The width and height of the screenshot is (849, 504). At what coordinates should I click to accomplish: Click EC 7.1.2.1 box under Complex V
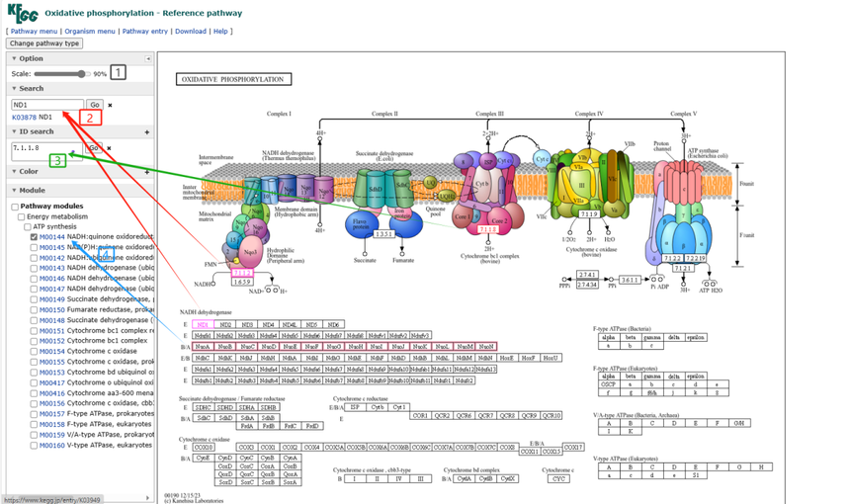point(684,269)
